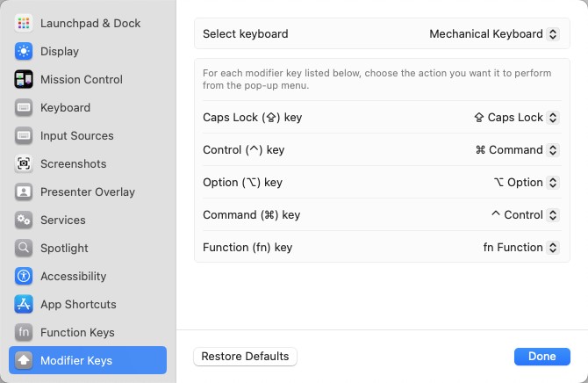The image size is (588, 383).
Task: Click the Services gears icon
Action: pyautogui.click(x=24, y=220)
